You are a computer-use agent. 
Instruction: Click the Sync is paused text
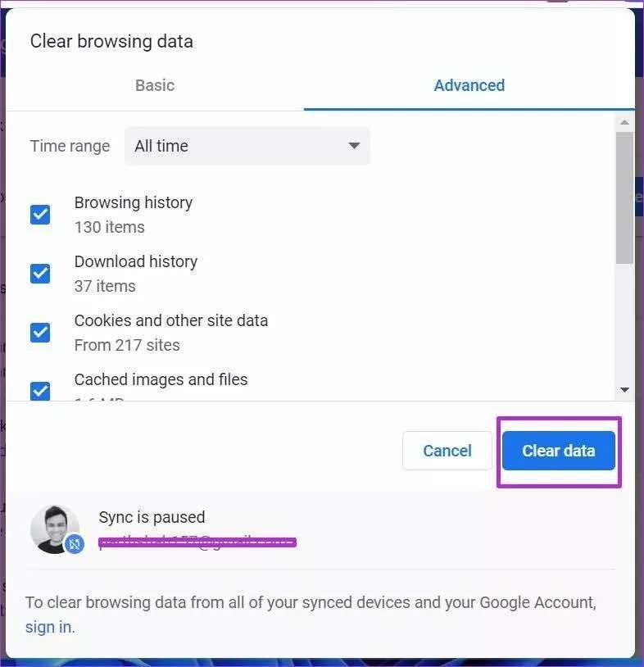(152, 517)
